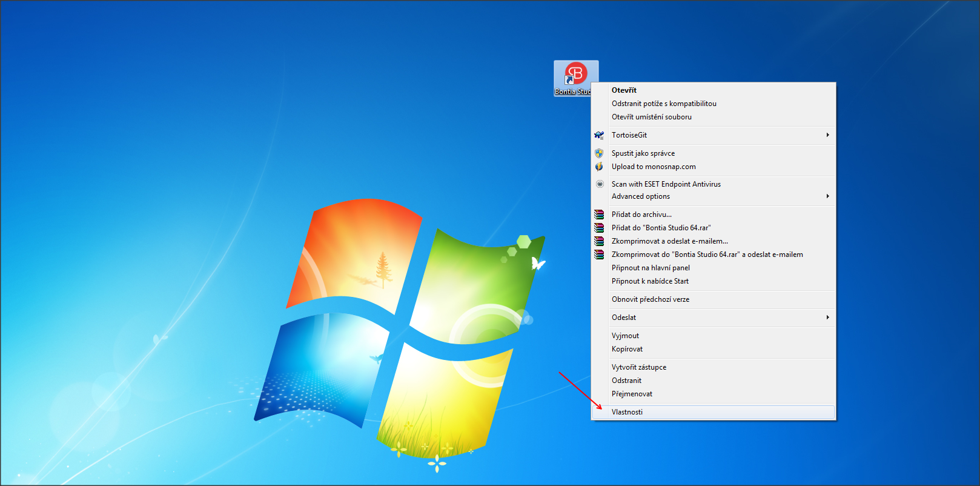
Task: Choose Upload to monosnap.com
Action: tap(713, 167)
